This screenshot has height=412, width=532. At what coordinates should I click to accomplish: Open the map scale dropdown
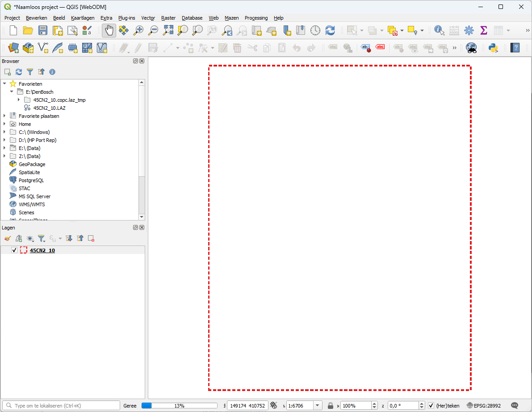pyautogui.click(x=318, y=406)
